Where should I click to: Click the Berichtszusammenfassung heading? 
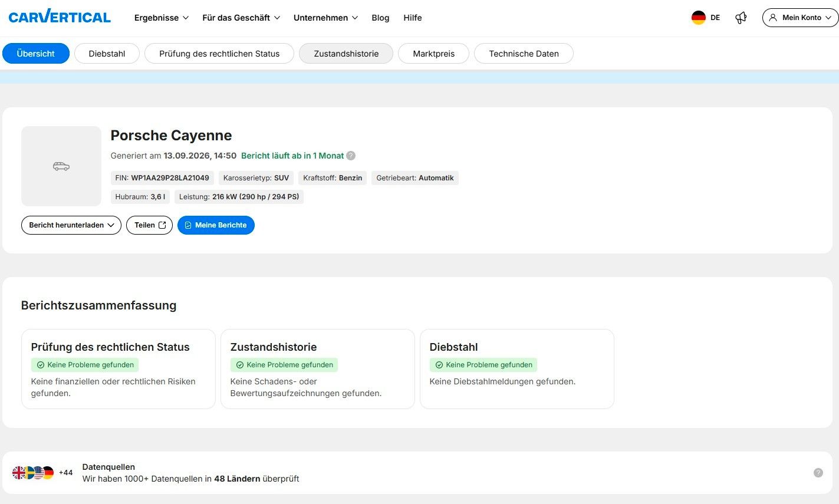[98, 305]
